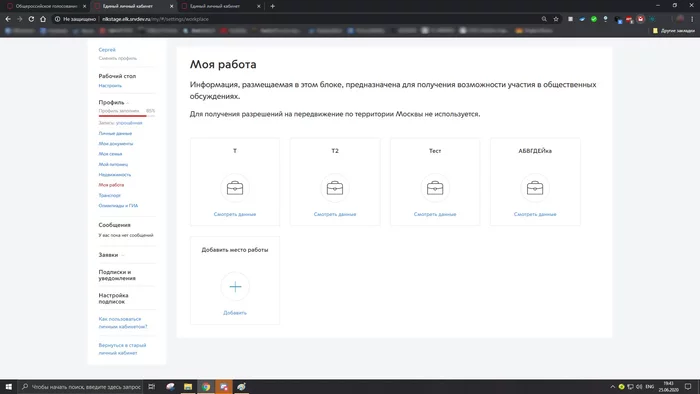Screen dimensions: 700x394
Task: Click the user name Сергей in sidebar
Action: [x=107, y=50]
